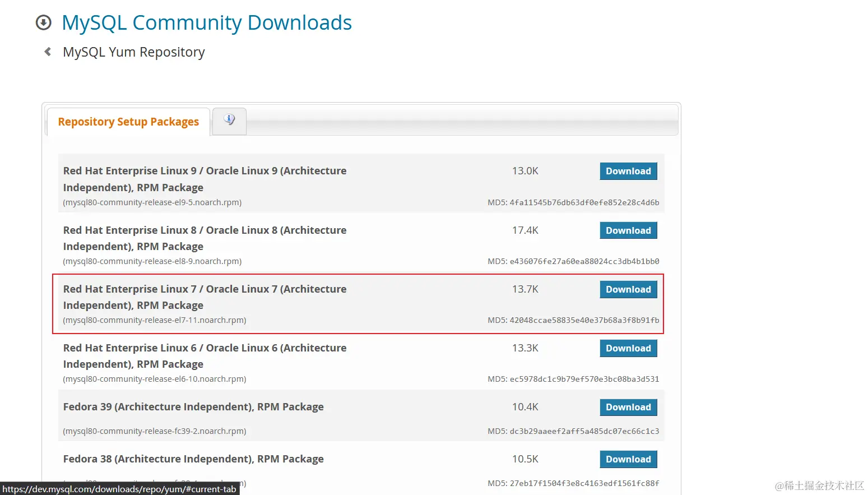
Task: Download the Fedora 39 RPM package
Action: tap(628, 407)
